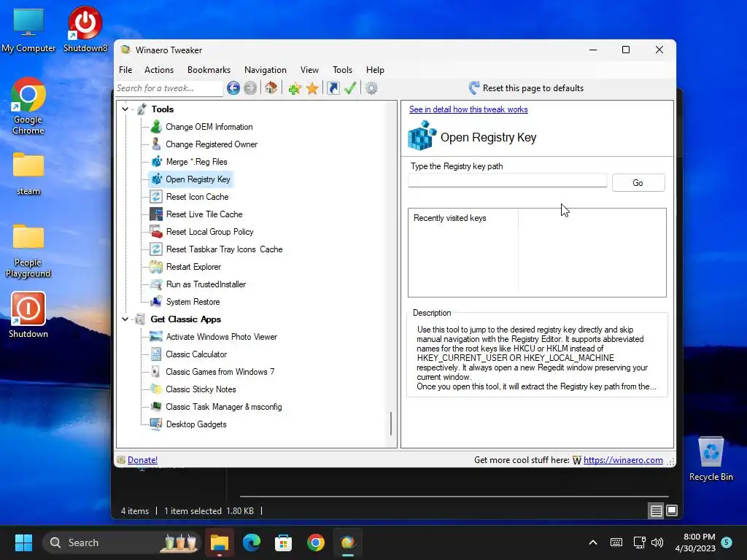Click the Donate! link
Screen dimensions: 747x560
pos(142,460)
